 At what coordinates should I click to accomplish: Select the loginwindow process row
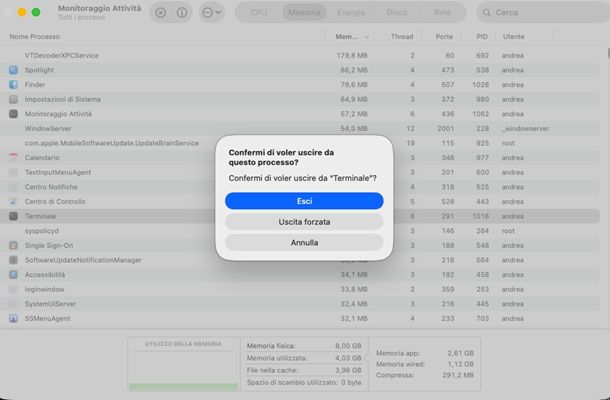click(x=300, y=289)
